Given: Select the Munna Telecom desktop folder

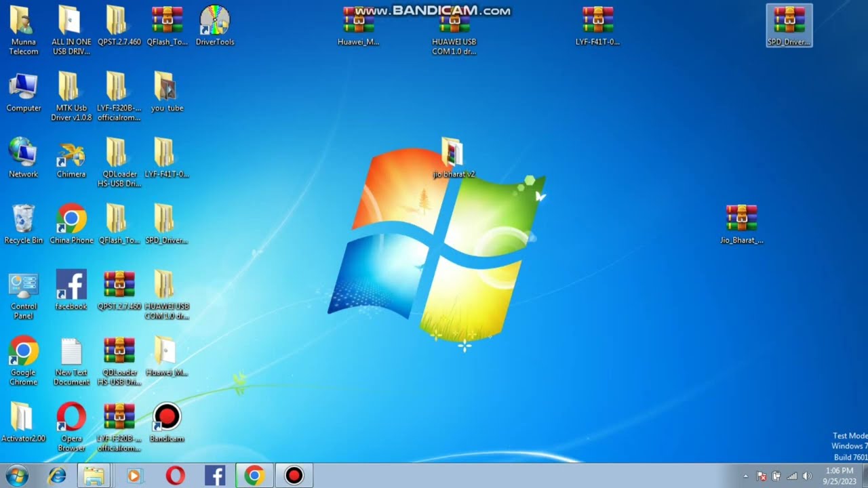Looking at the screenshot, I should [23, 30].
